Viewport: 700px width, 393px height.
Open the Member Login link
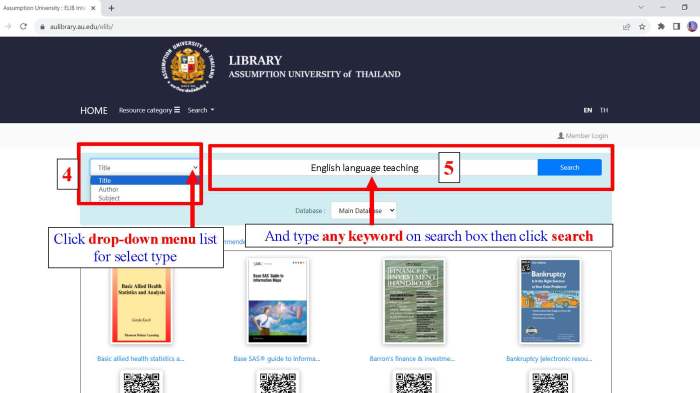583,135
